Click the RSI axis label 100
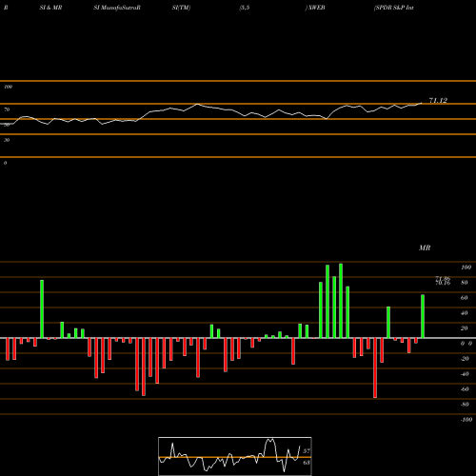The image size is (476, 476). (9, 87)
